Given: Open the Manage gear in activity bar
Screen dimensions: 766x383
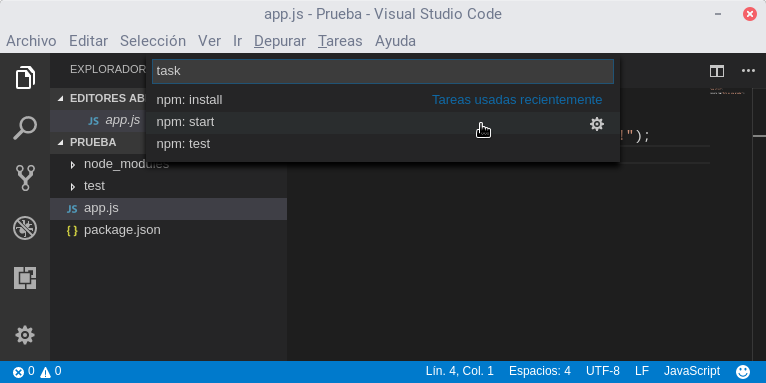Looking at the screenshot, I should click(25, 336).
